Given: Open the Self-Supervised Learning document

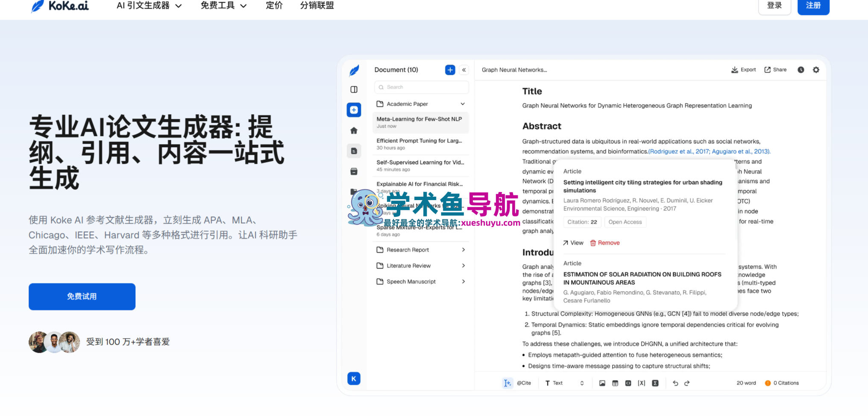Looking at the screenshot, I should (421, 166).
